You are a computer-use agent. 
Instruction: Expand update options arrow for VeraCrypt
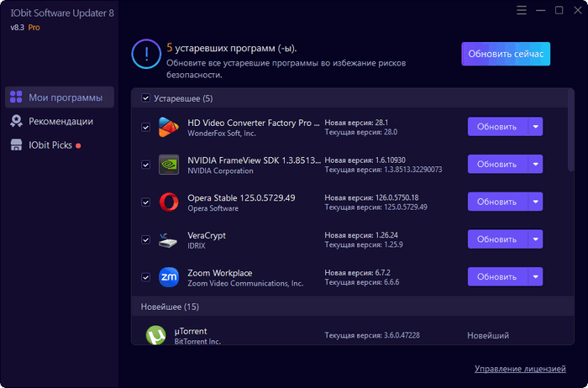click(x=536, y=239)
